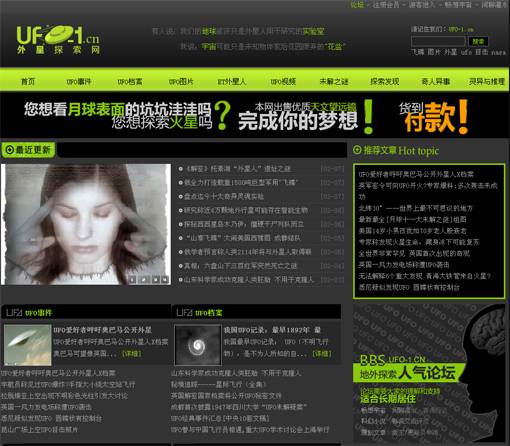Open the flying saucer thumbnail in UFO事件
Screen dimensions: 510x446
28,345
